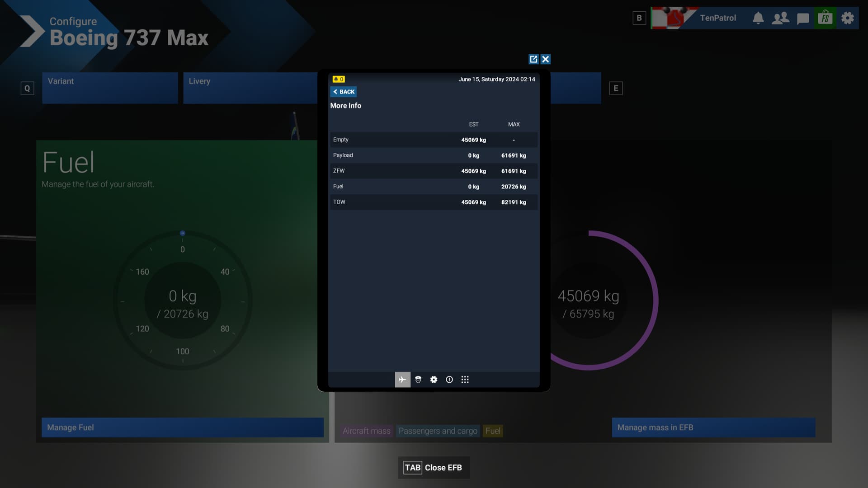Open the pilot profile icon in EFB

point(418,380)
